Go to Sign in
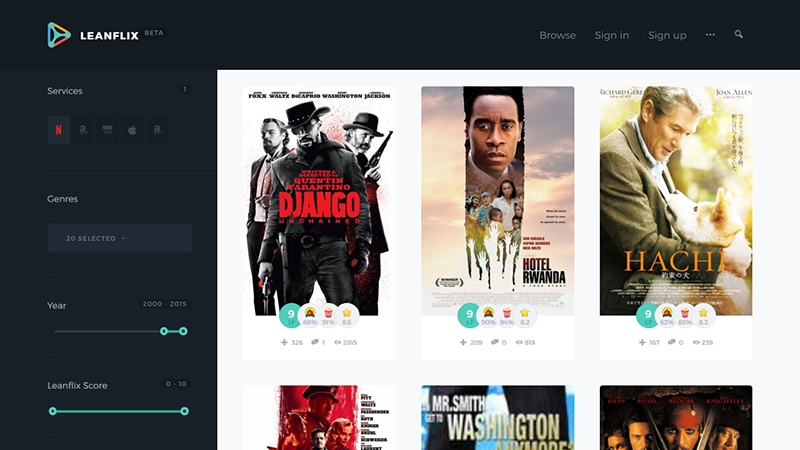The image size is (800, 450). (612, 35)
